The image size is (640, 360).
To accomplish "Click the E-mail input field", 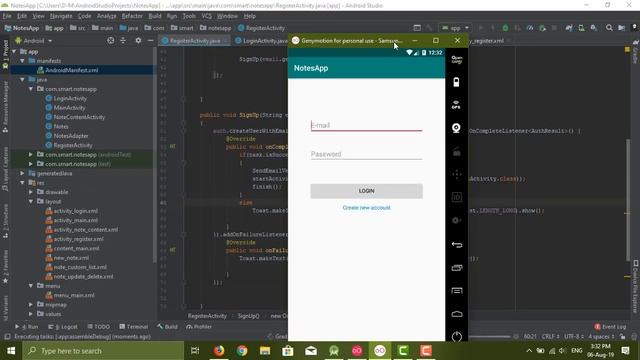I will point(367,125).
